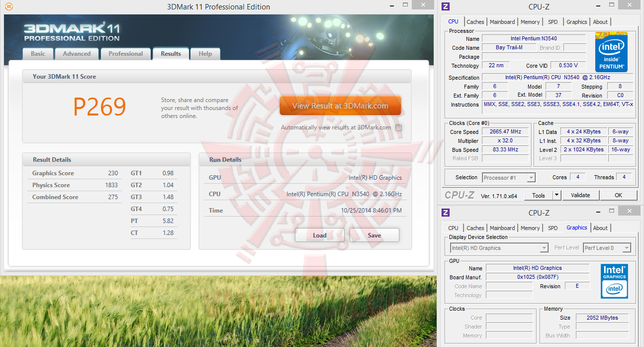Click the Core VID value 0.530 V
644x347 pixels.
pos(568,65)
